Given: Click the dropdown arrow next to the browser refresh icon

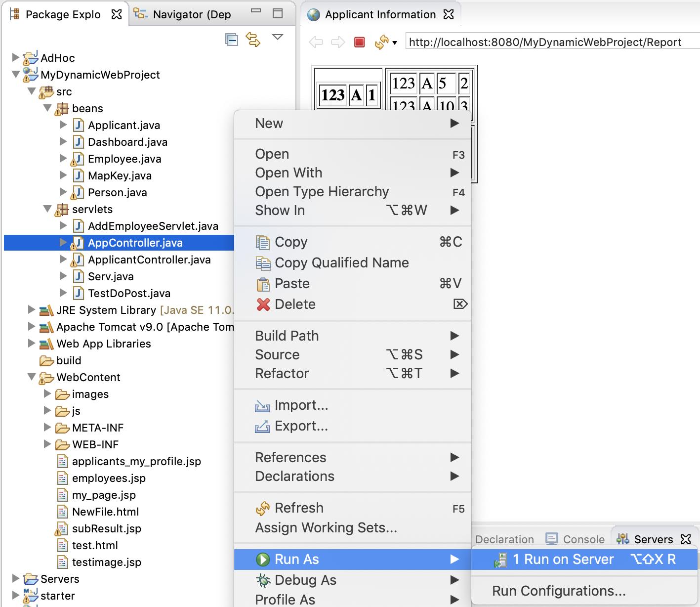Looking at the screenshot, I should [x=394, y=44].
